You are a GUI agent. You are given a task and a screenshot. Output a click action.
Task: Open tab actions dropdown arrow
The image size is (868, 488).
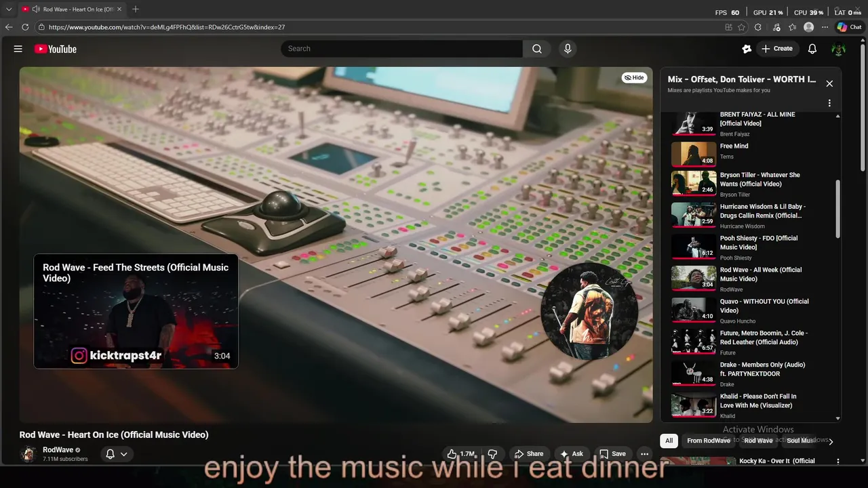click(x=9, y=9)
